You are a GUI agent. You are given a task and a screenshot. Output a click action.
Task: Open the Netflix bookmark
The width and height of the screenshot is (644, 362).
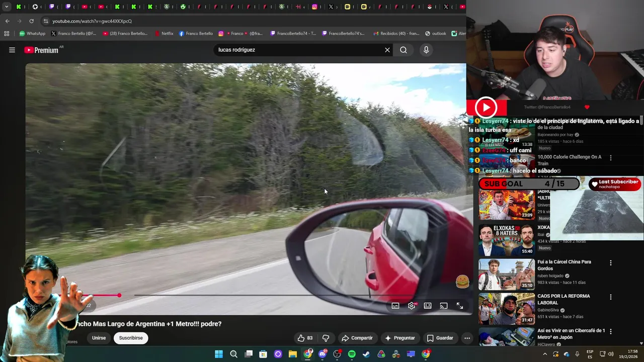(x=164, y=34)
